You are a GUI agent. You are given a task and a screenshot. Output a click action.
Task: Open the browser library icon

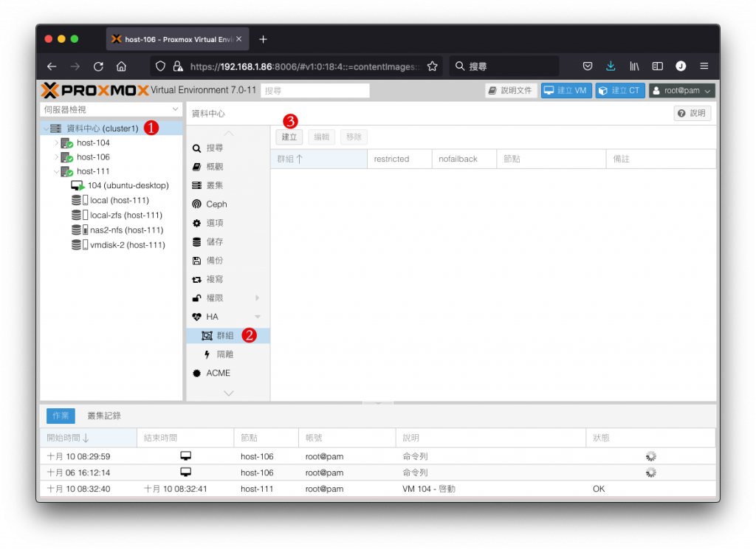[634, 66]
